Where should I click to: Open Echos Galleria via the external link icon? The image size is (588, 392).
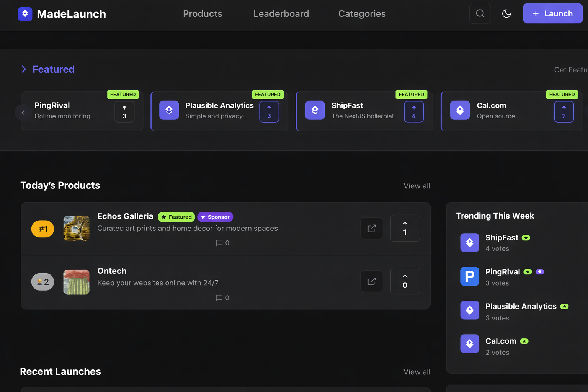pyautogui.click(x=371, y=228)
